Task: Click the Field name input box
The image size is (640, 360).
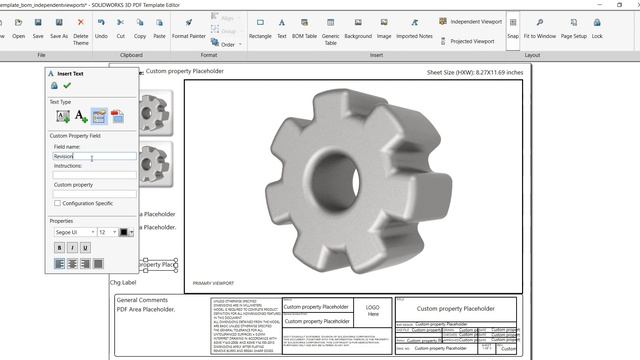Action: (x=94, y=156)
